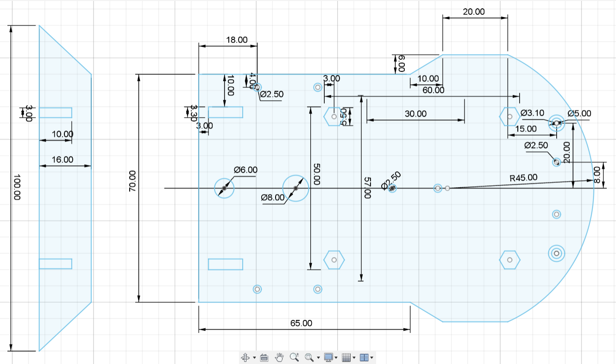Select the vertical 57.00 dimension
This screenshot has width=616, height=364.
367,188
